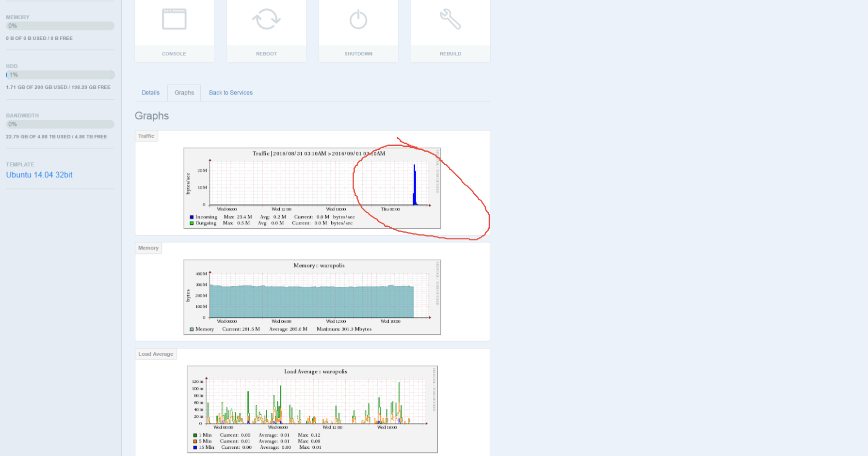Click the Traffic graph image

[312, 188]
